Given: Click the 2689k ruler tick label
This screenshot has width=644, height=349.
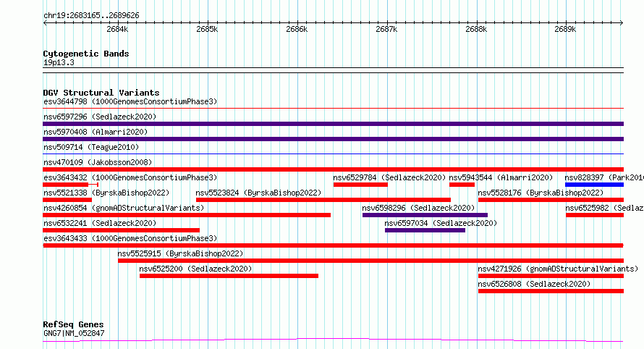Looking at the screenshot, I should pos(565,29).
